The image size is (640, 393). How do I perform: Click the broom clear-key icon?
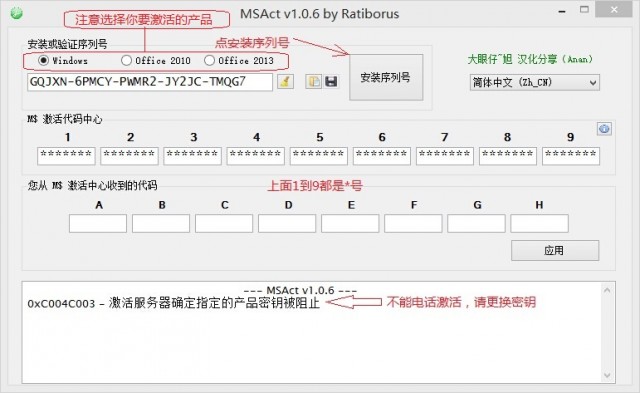tap(285, 82)
